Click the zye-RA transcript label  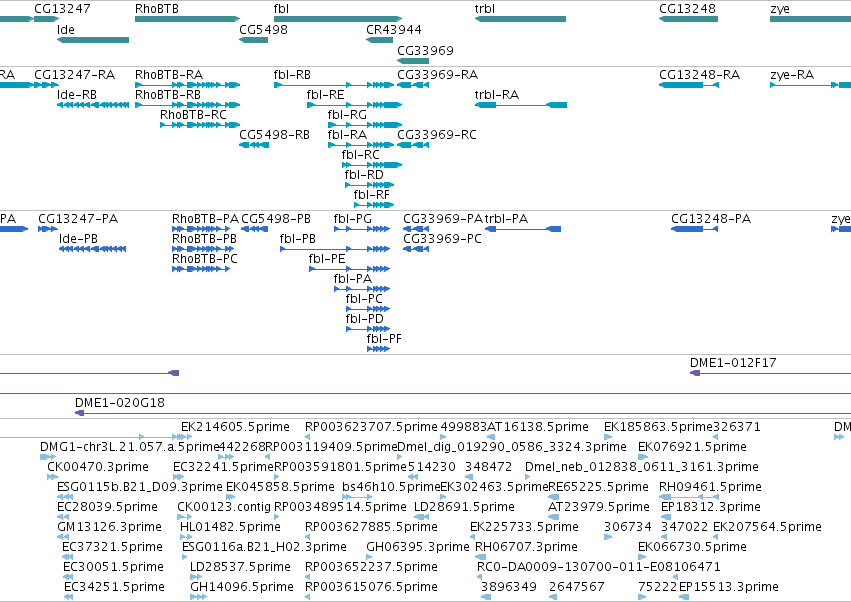pos(792,74)
